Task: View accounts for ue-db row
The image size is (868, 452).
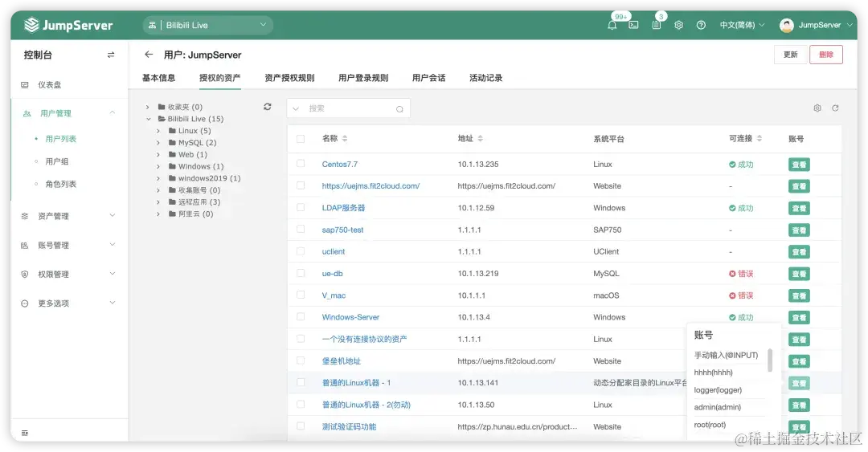Action: 799,274
